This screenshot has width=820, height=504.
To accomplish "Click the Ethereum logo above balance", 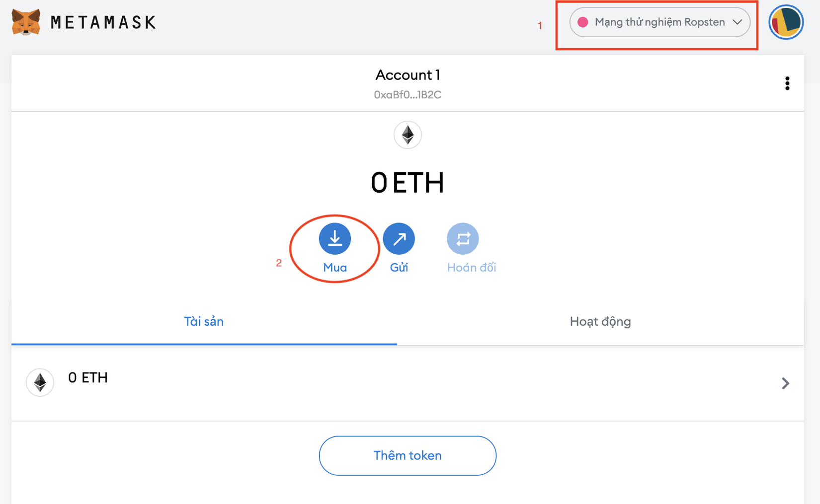I will (408, 135).
